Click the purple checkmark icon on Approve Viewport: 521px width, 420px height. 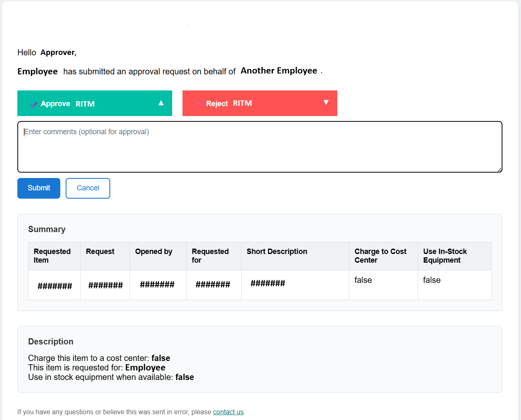(x=34, y=104)
